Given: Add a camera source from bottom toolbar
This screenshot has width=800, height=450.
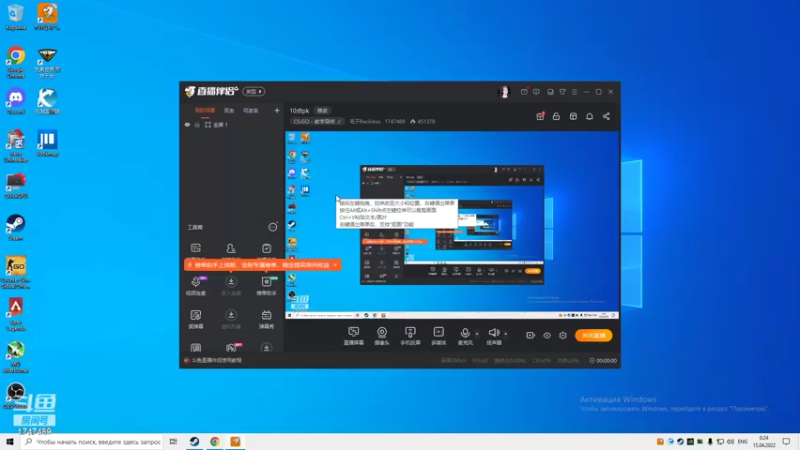Looking at the screenshot, I should pos(382,336).
